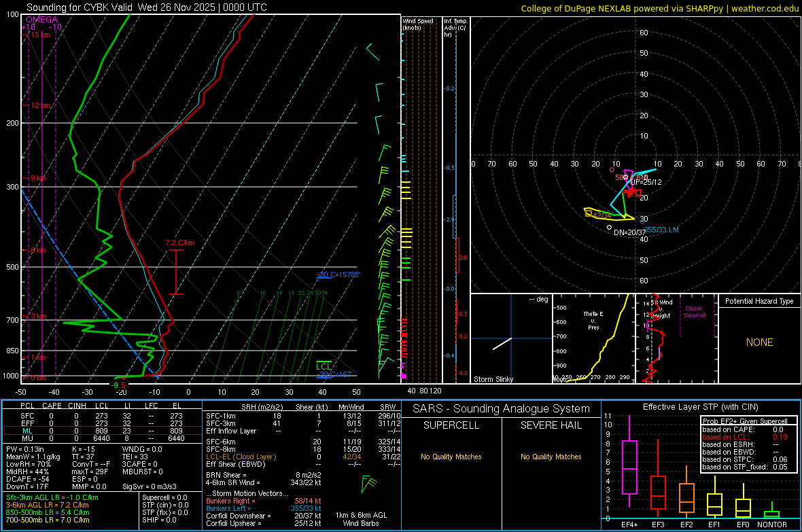802x532 pixels.
Task: Click the Potential Hazard Type heading
Action: coord(759,301)
